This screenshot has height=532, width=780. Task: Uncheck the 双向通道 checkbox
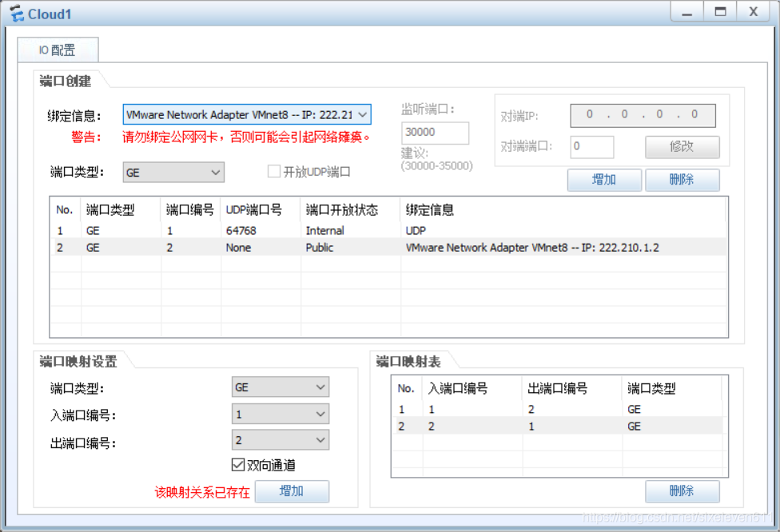[238, 465]
